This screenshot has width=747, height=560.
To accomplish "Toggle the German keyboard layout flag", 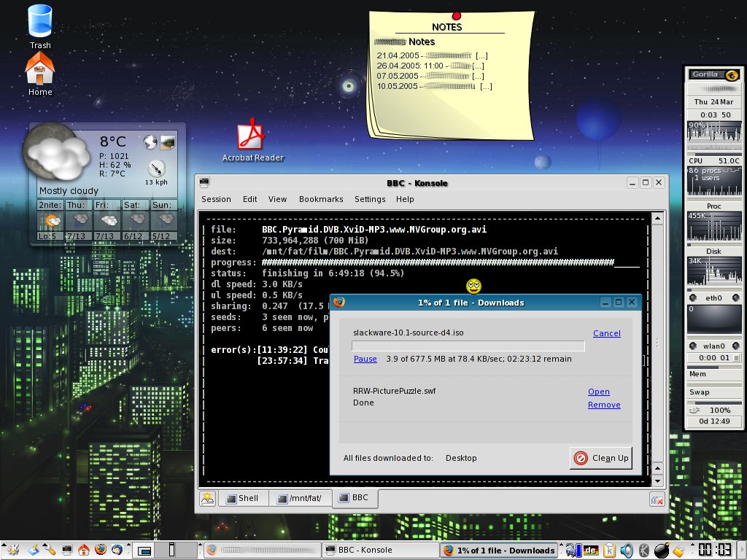I will coord(591,551).
